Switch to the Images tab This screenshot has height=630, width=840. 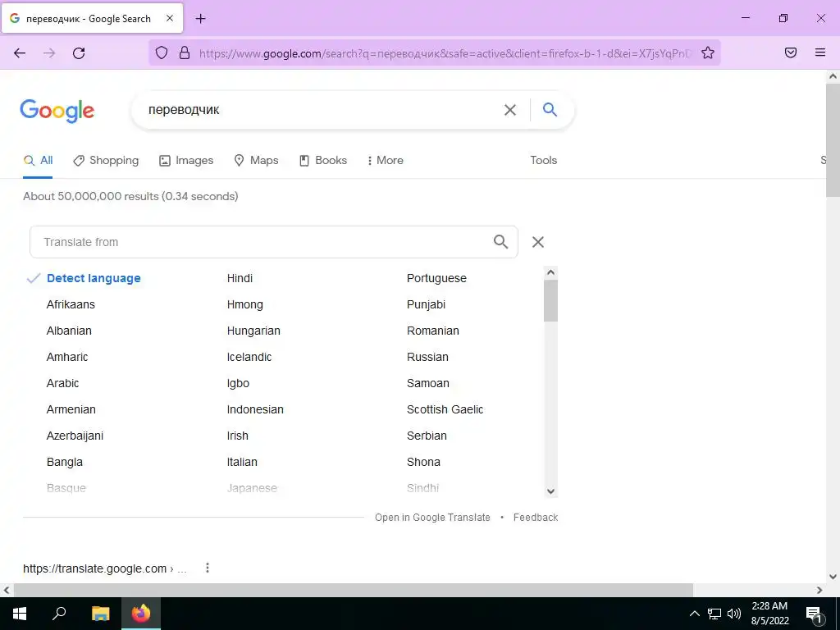click(186, 160)
